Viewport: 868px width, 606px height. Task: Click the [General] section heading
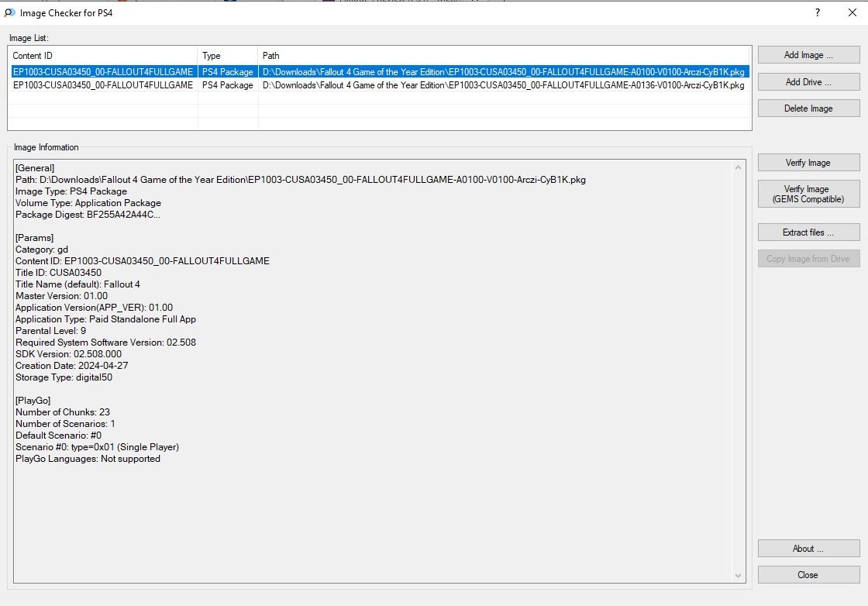click(x=35, y=168)
